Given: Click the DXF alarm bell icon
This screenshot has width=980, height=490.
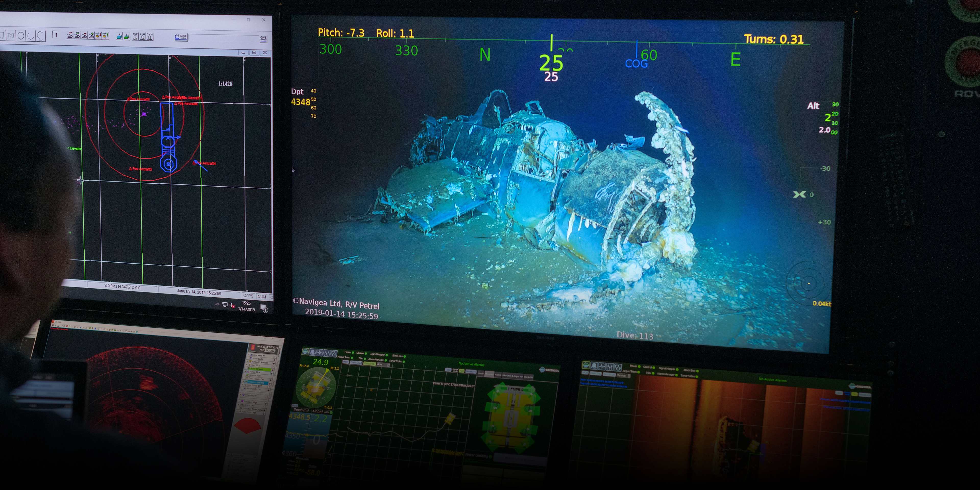Looking at the screenshot, I should click(135, 37).
